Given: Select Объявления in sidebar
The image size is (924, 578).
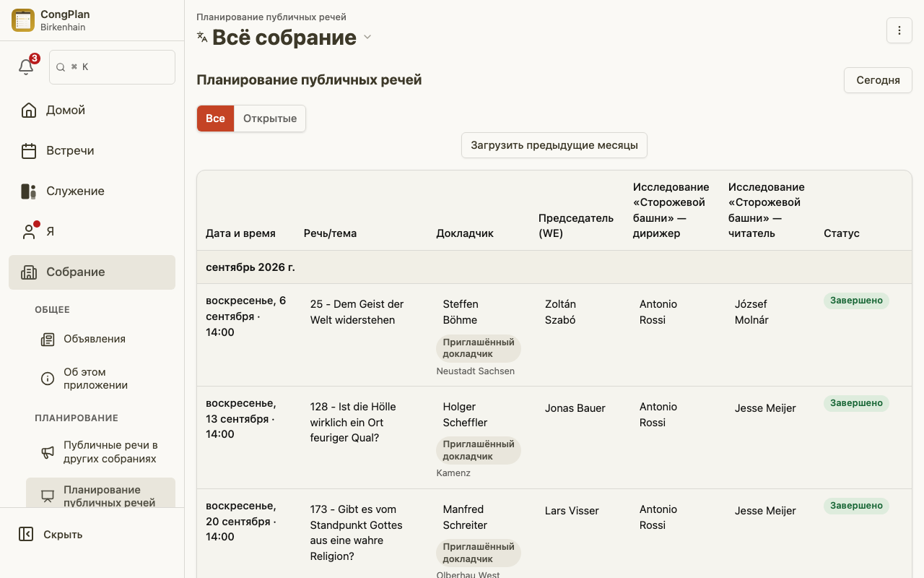Looking at the screenshot, I should pyautogui.click(x=100, y=339).
